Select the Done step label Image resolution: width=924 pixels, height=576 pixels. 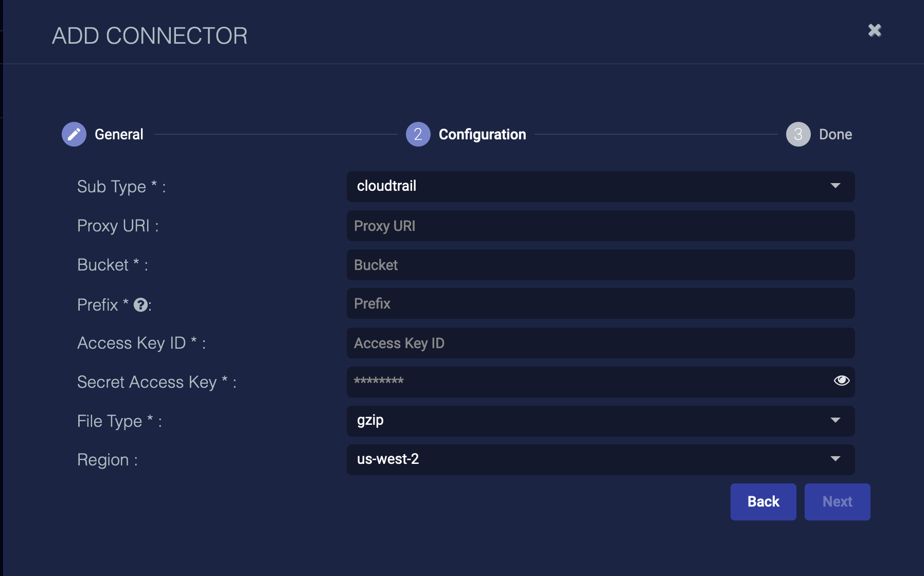(836, 134)
